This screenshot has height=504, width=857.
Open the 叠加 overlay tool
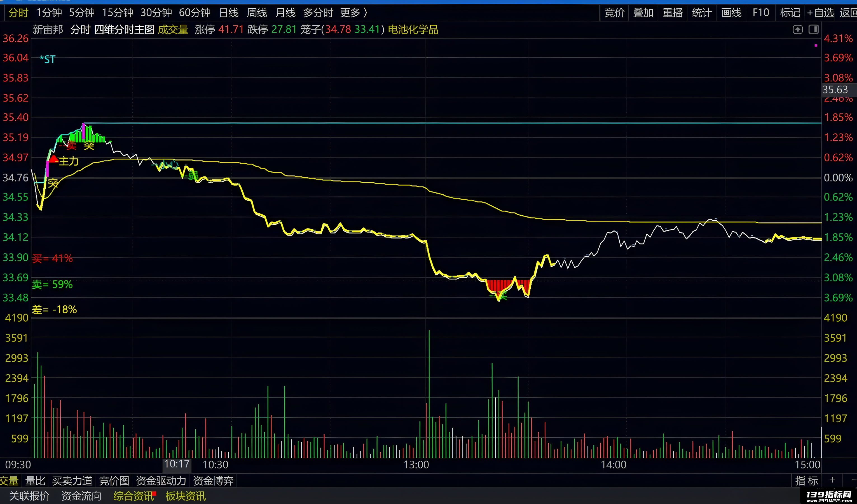click(x=643, y=13)
